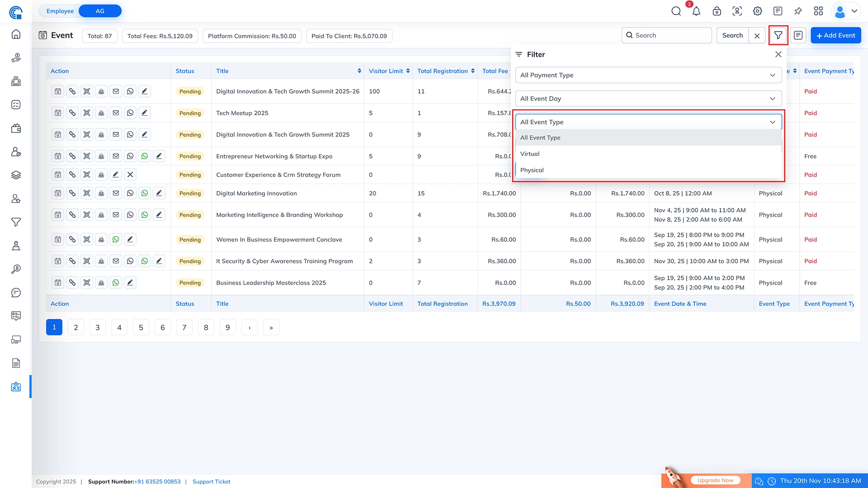Click the pin icon in top header
This screenshot has width=868, height=488.
click(798, 11)
